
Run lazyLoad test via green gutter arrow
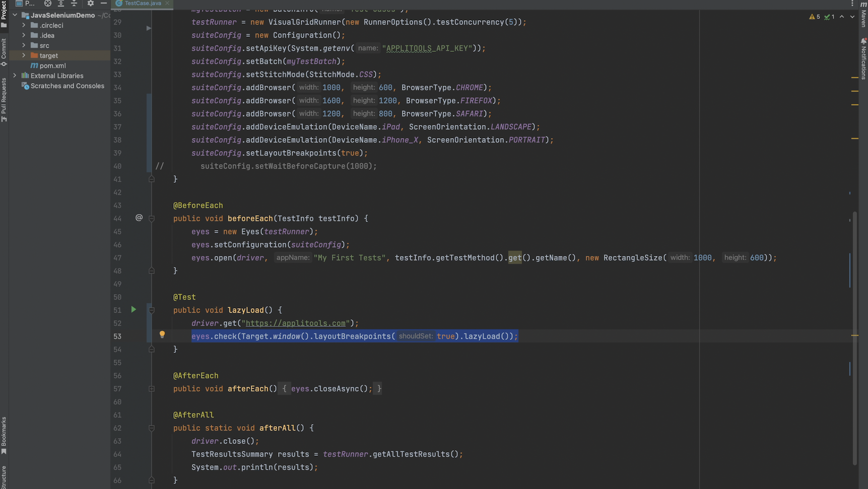(133, 310)
